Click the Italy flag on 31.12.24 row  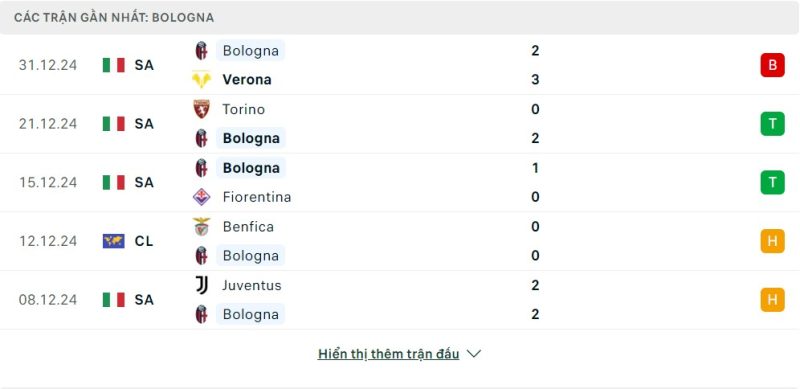[113, 65]
